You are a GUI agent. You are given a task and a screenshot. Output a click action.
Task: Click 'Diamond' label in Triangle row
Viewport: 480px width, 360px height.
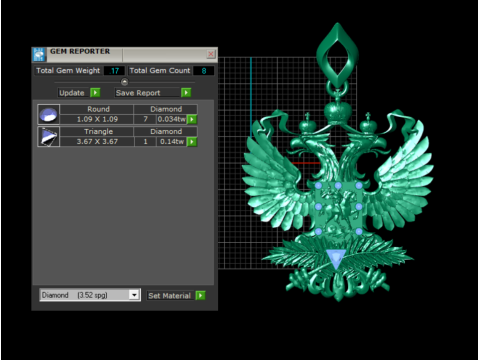click(166, 132)
